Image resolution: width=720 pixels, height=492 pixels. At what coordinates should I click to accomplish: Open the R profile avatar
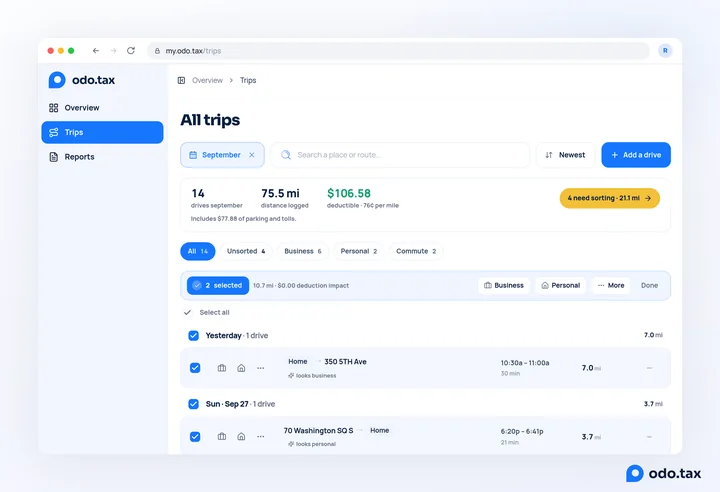(665, 51)
